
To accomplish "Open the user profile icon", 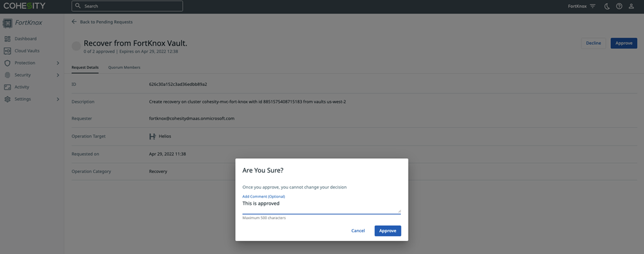I will [x=632, y=6].
